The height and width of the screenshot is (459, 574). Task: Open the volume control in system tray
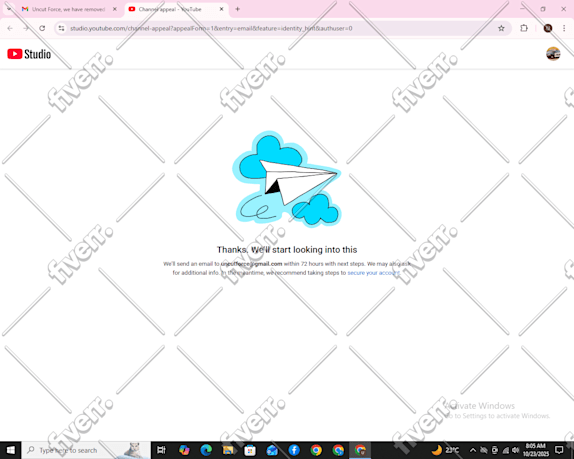click(516, 450)
